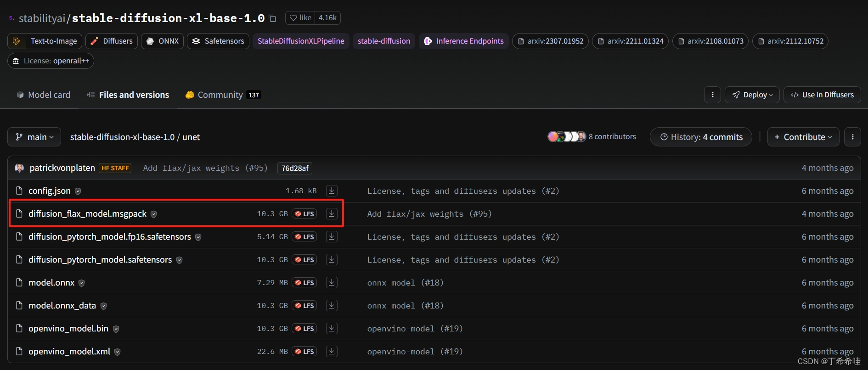This screenshot has height=370, width=868.
Task: Open the openvino_model.xml file
Action: [x=69, y=351]
